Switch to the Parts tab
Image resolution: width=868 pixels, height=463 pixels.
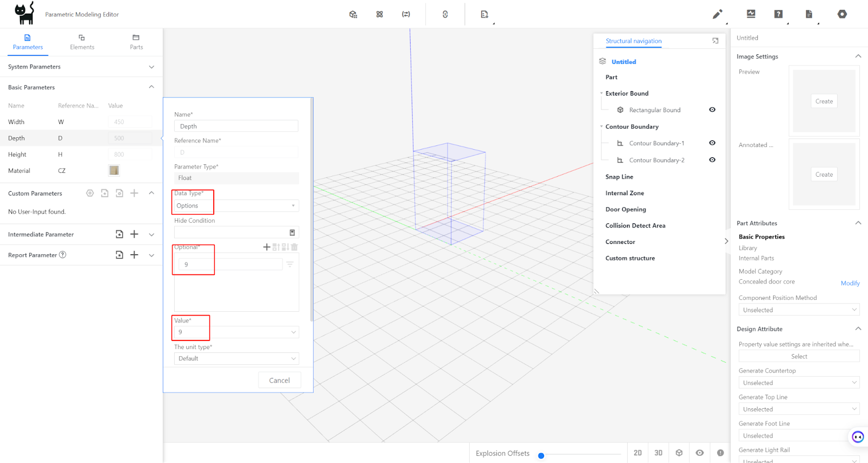pyautogui.click(x=136, y=42)
